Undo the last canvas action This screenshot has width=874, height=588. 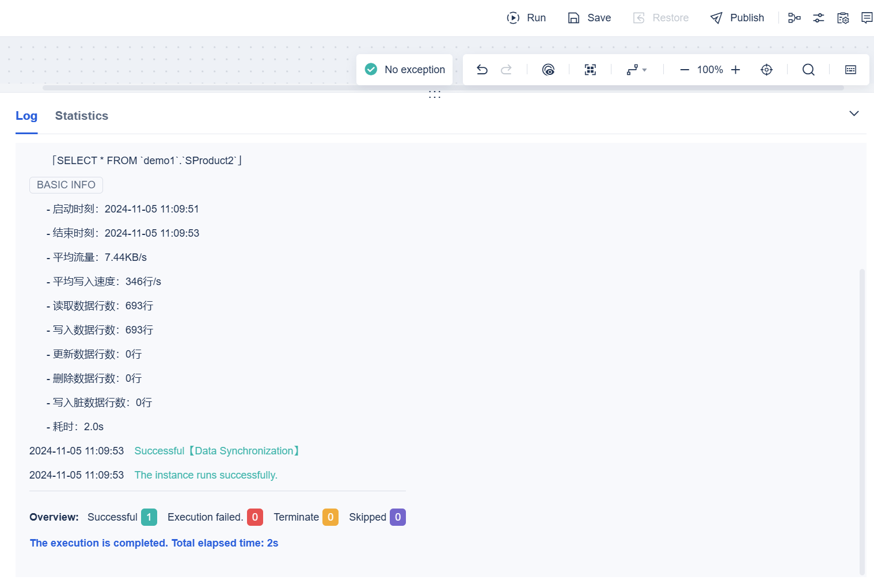482,70
